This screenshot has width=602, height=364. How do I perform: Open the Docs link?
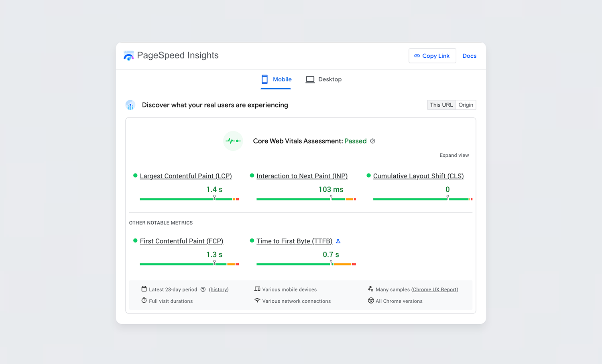click(469, 56)
